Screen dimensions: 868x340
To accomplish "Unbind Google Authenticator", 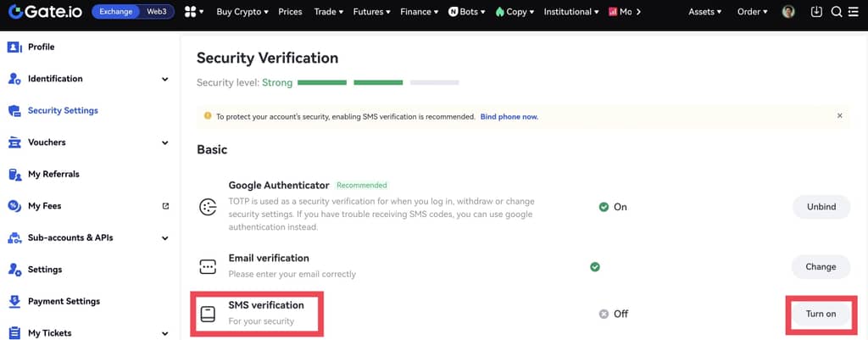I will tap(821, 207).
